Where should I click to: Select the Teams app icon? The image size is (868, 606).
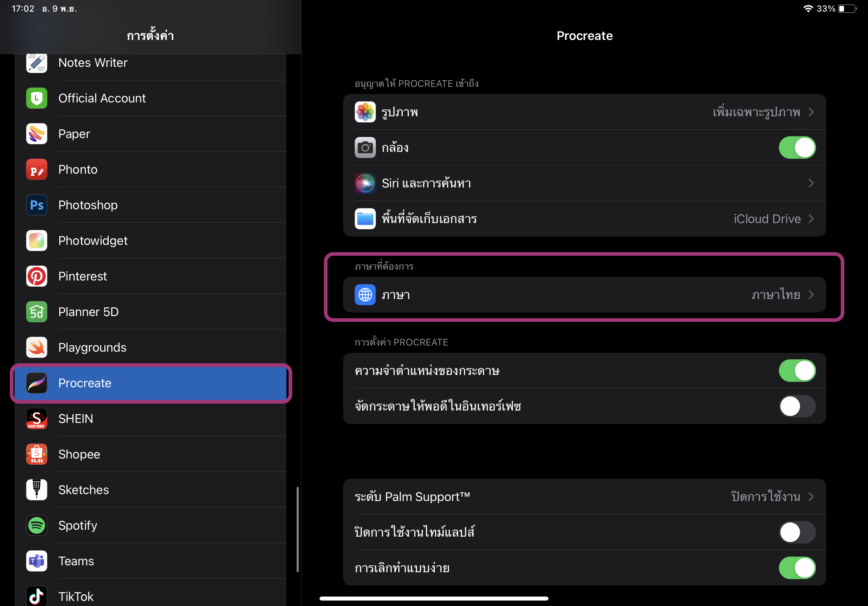coord(37,561)
